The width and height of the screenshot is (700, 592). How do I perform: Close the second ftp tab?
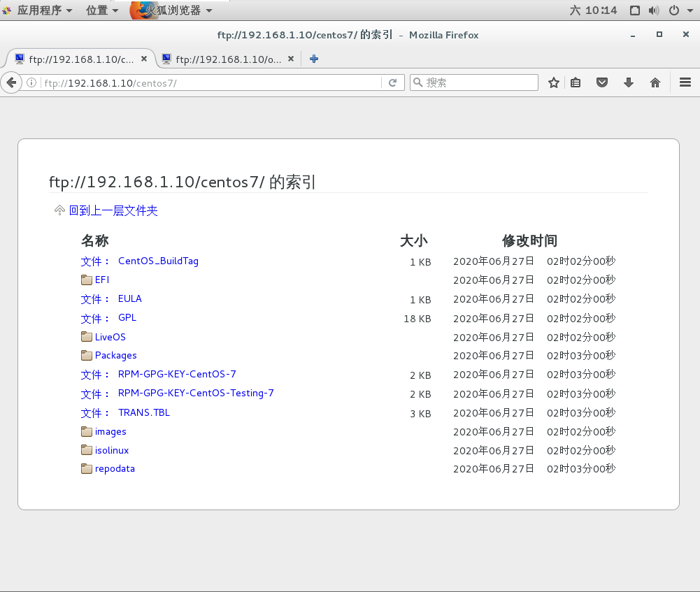291,59
